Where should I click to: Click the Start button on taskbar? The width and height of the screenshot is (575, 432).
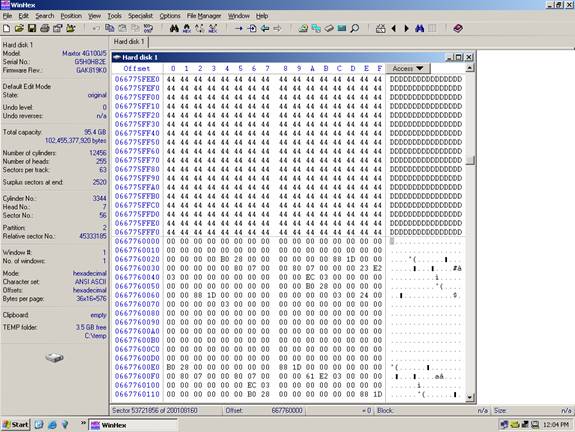coord(15,425)
